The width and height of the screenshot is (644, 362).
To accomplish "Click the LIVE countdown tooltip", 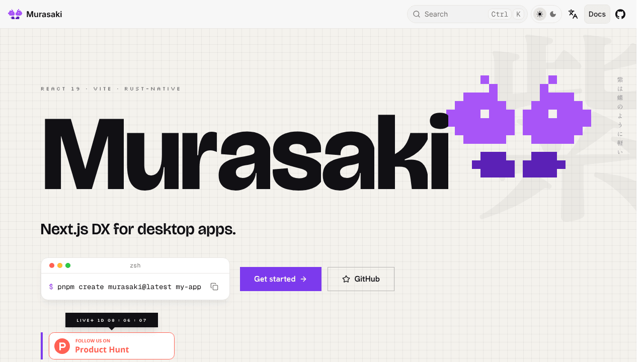I will point(112,320).
